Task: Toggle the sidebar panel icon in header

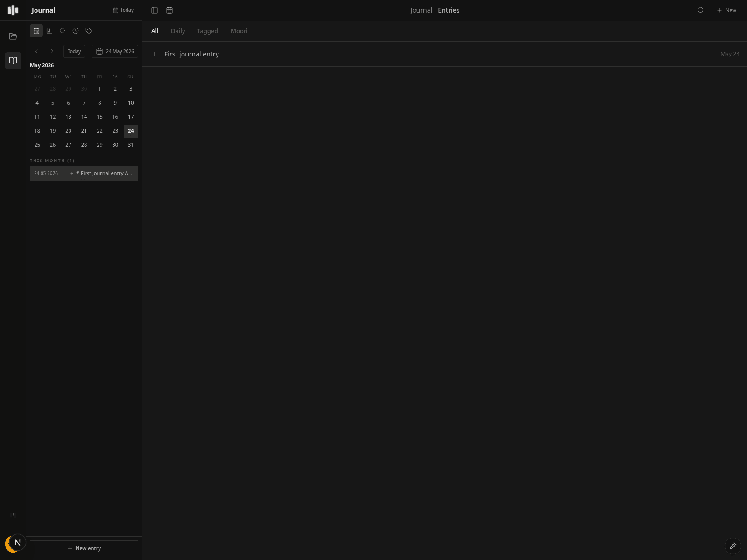Action: pyautogui.click(x=155, y=10)
